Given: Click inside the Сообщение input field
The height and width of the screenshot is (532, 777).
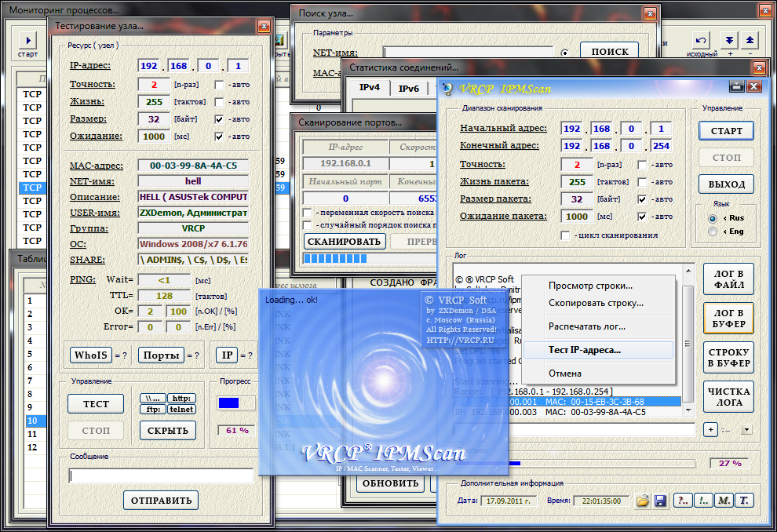Looking at the screenshot, I should [161, 475].
